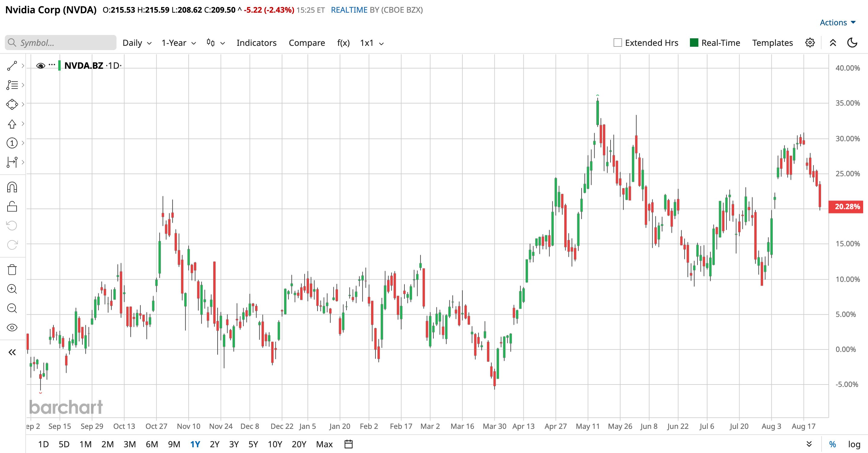Screen dimensions: 868x453
Task: Open the custom date range calendar
Action: point(348,444)
